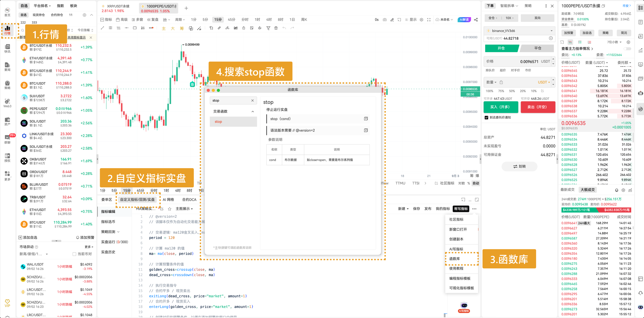Toggle 到达委托价通知 checkbox

[x=486, y=118]
